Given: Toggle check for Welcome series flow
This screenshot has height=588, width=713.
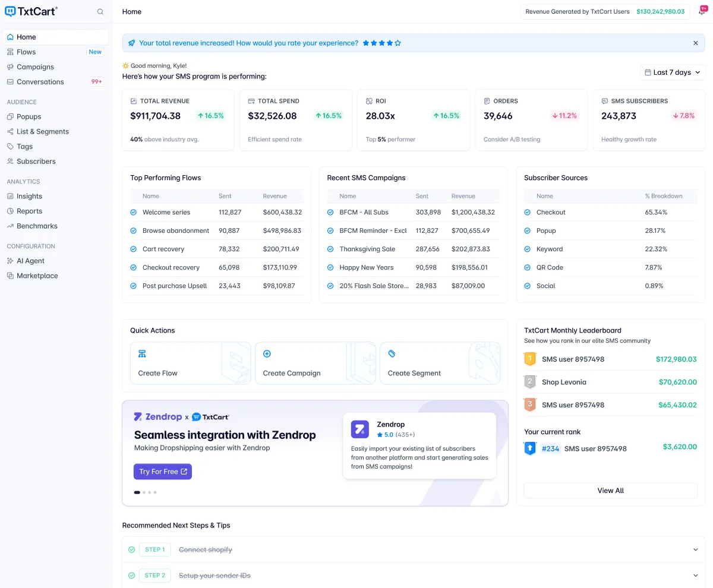Looking at the screenshot, I should tap(134, 212).
